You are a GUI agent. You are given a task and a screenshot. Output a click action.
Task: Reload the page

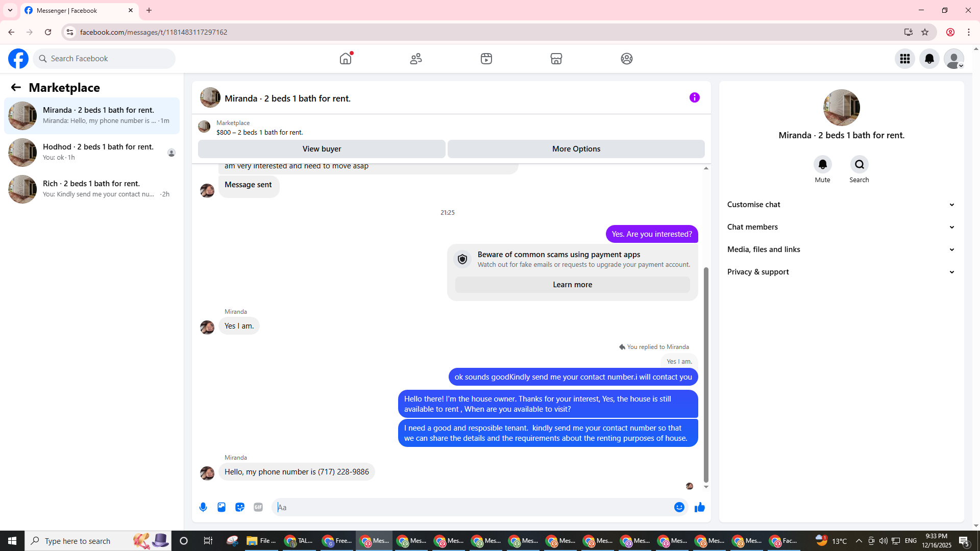[x=48, y=32]
